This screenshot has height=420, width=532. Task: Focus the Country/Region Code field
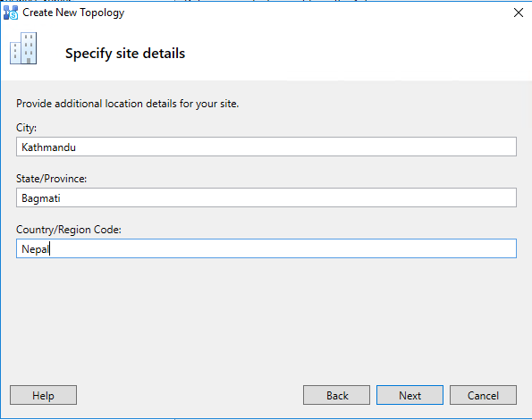tap(266, 248)
